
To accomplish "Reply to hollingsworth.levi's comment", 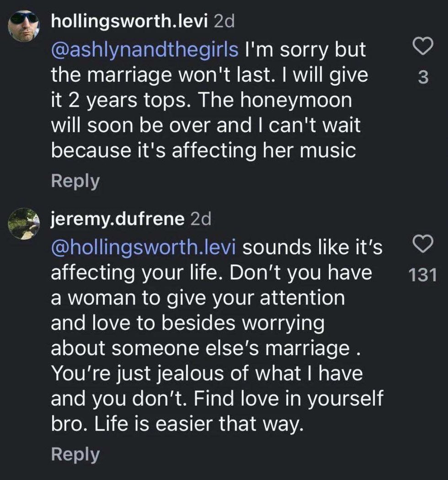I will pos(75,181).
